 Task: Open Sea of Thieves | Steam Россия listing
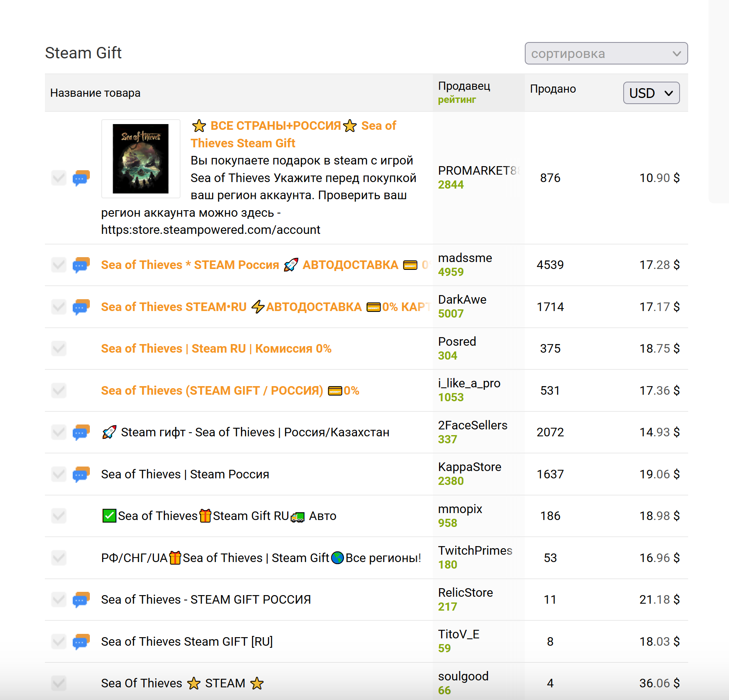(x=185, y=474)
